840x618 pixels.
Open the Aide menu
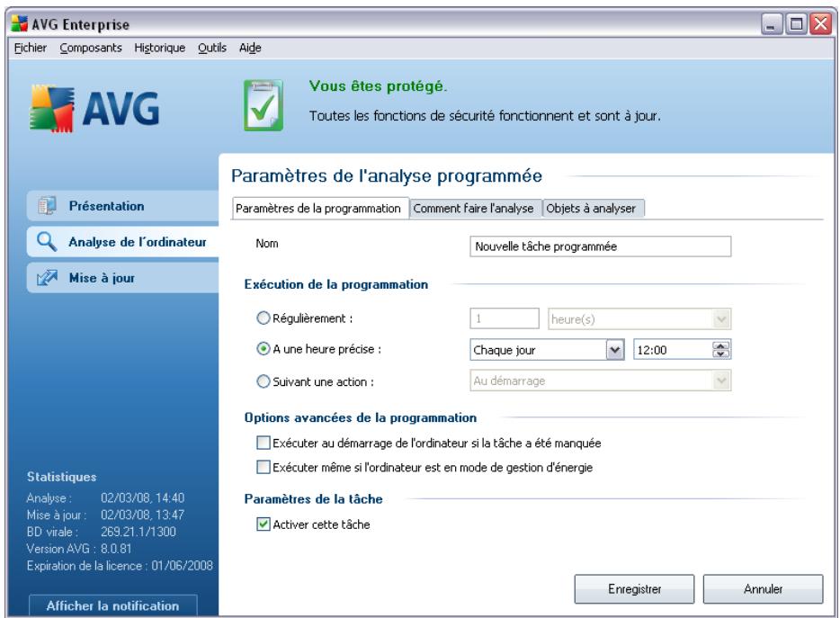coord(250,48)
